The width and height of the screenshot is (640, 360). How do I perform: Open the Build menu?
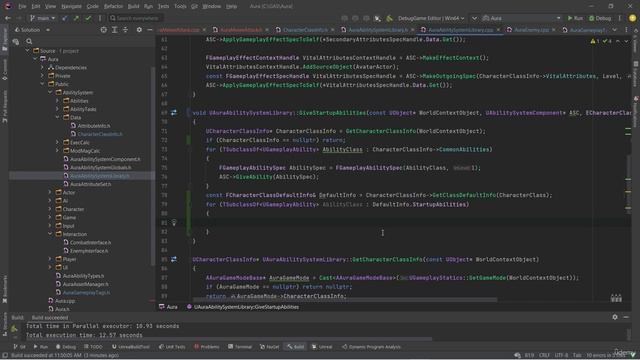133,7
